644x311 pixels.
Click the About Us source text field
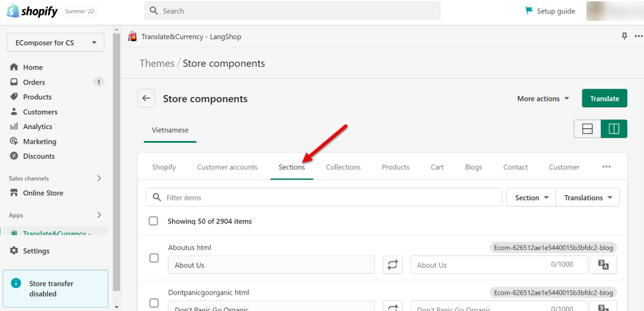271,264
